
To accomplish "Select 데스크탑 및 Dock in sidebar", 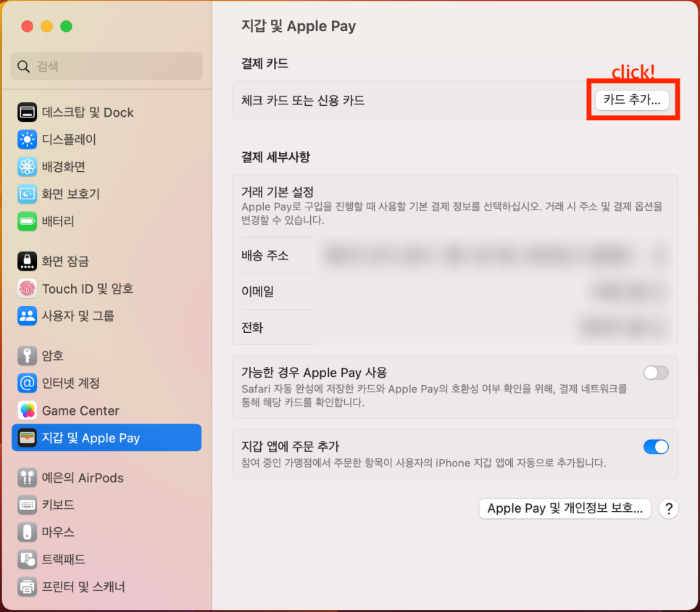I will click(107, 112).
